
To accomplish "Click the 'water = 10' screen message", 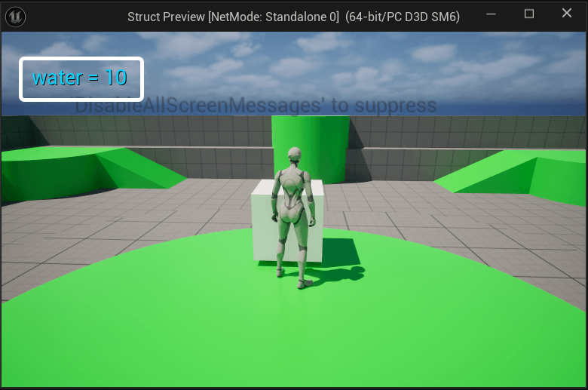I will (80, 78).
